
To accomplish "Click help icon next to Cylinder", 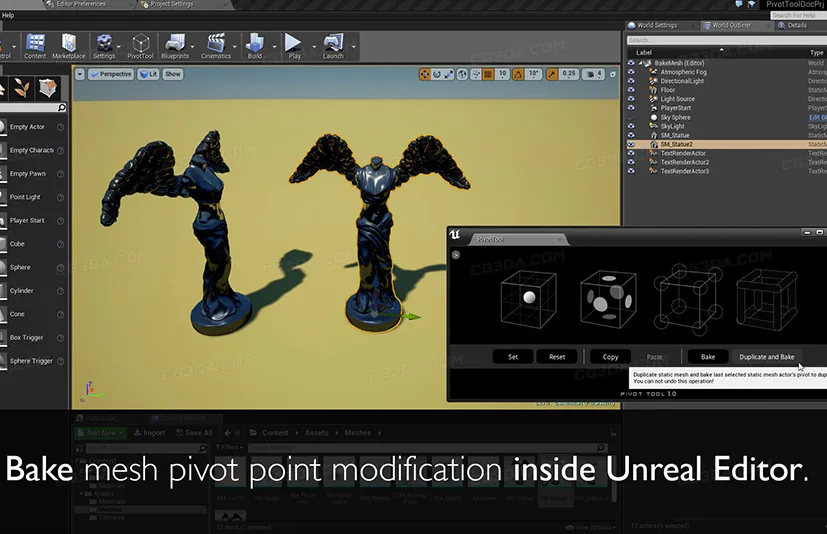I will [x=60, y=291].
